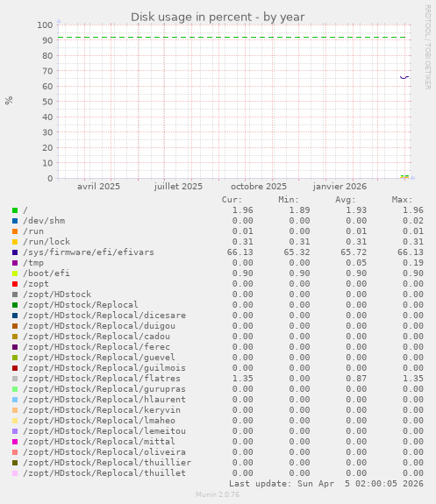
Task: Click flatres average value 0.87
Action: click(x=356, y=379)
